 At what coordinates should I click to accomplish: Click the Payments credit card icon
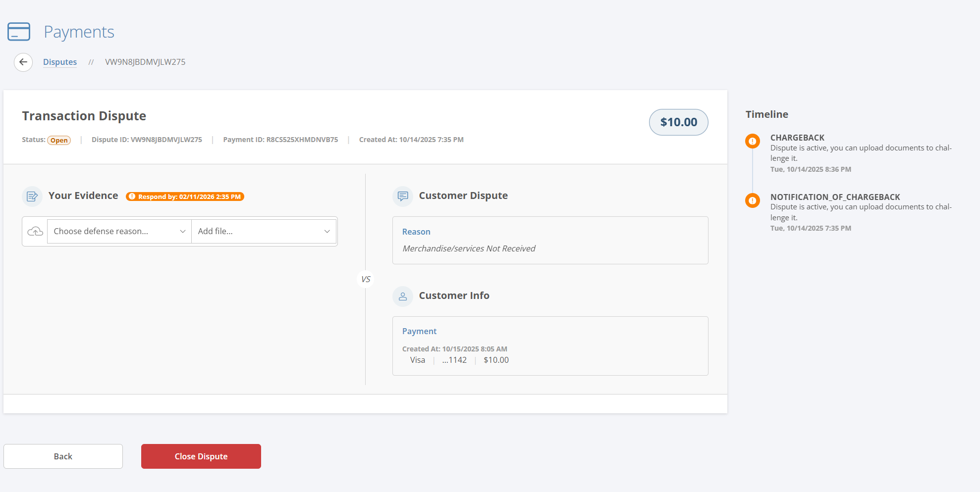[x=19, y=32]
